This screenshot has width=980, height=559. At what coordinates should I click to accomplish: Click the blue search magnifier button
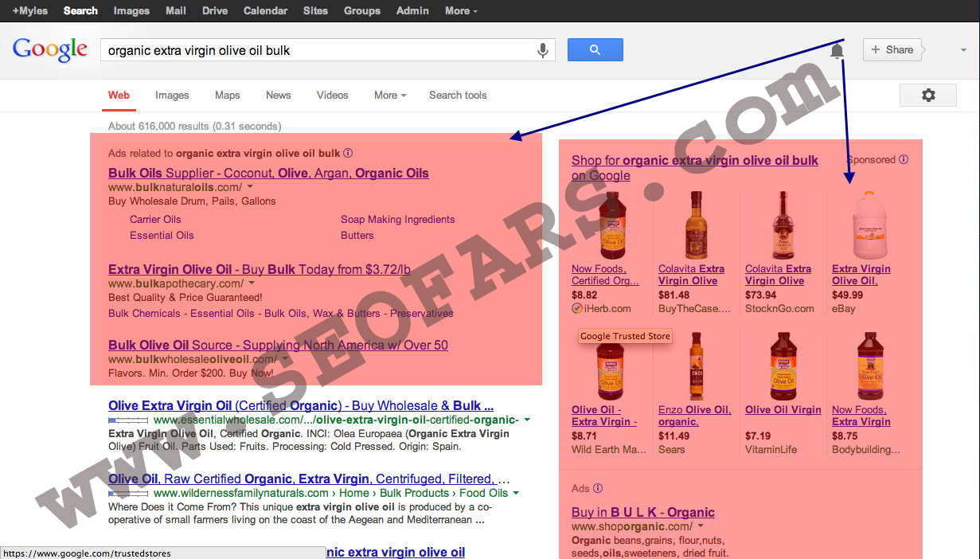[595, 50]
